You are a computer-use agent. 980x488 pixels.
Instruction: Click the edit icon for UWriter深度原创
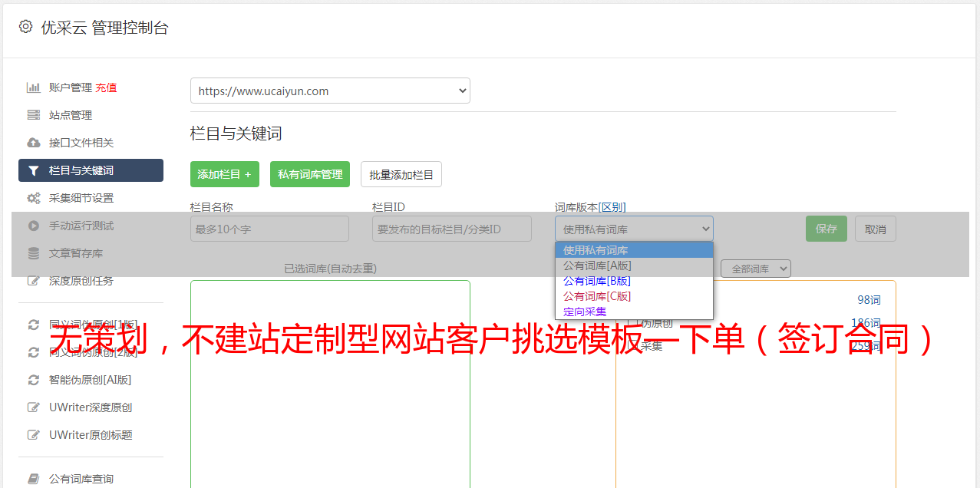(x=34, y=407)
